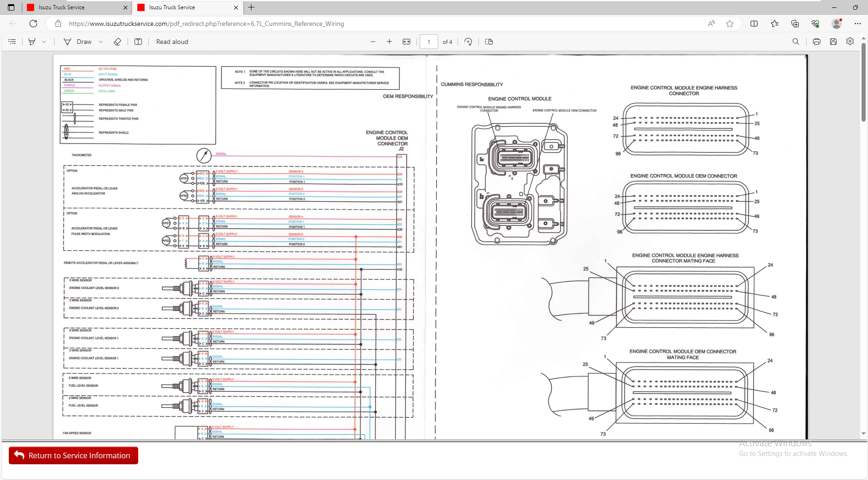Save the PDF document
This screenshot has height=480, width=868.
[x=833, y=42]
